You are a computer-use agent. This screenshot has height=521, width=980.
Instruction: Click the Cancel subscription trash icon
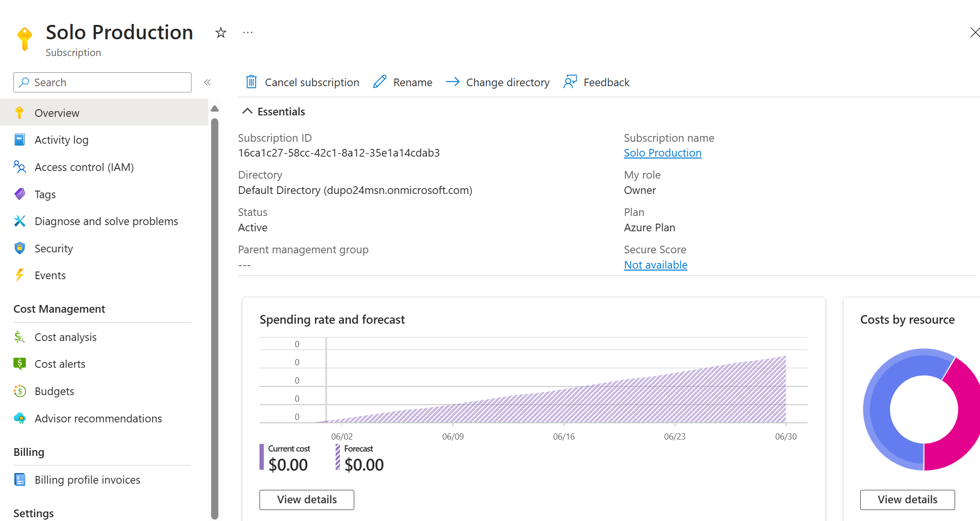251,82
